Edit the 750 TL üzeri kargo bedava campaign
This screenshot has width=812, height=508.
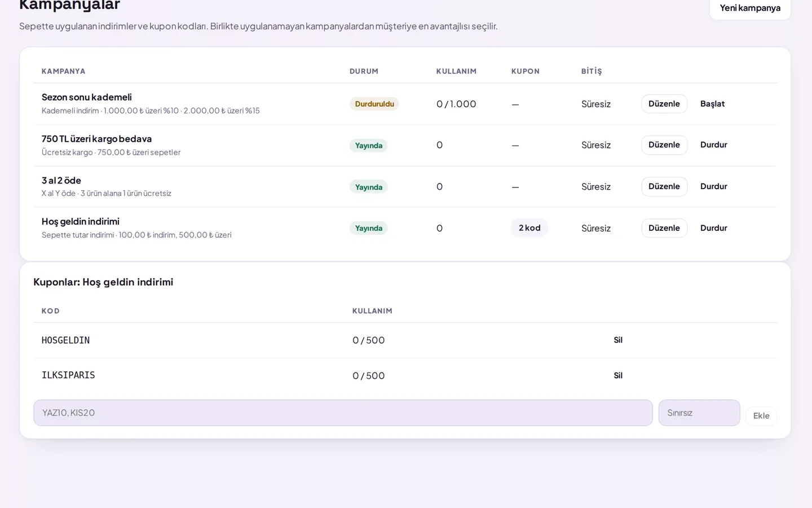[x=664, y=145]
